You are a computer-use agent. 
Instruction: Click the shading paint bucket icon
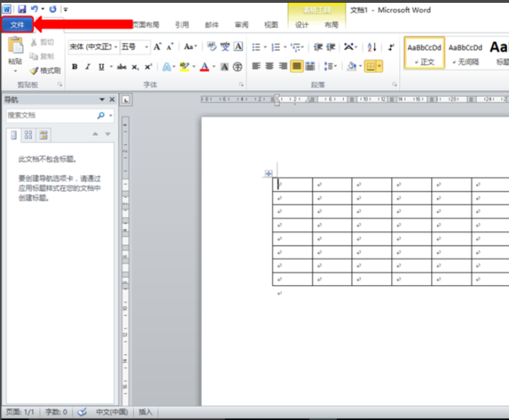pos(351,66)
